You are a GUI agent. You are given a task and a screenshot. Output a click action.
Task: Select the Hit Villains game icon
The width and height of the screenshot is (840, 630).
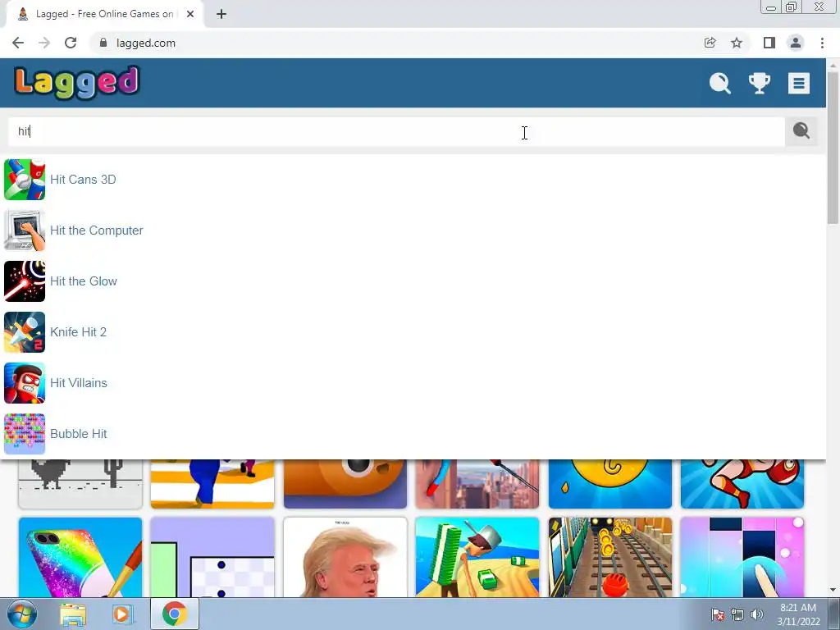25,383
